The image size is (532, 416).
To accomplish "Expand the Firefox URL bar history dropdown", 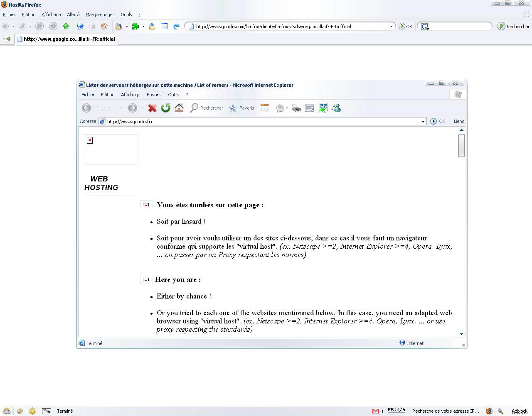I will tap(392, 26).
